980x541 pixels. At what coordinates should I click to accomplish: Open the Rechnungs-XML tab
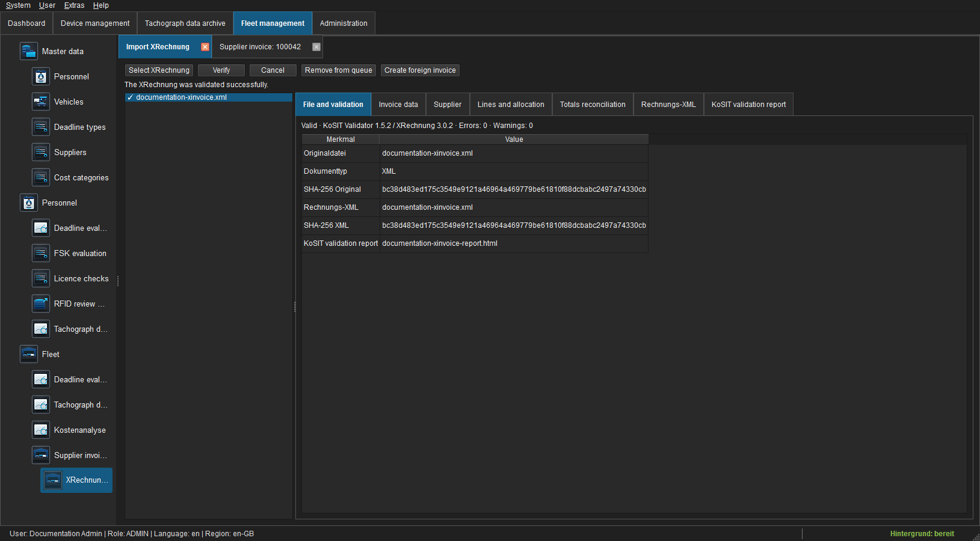coord(668,105)
